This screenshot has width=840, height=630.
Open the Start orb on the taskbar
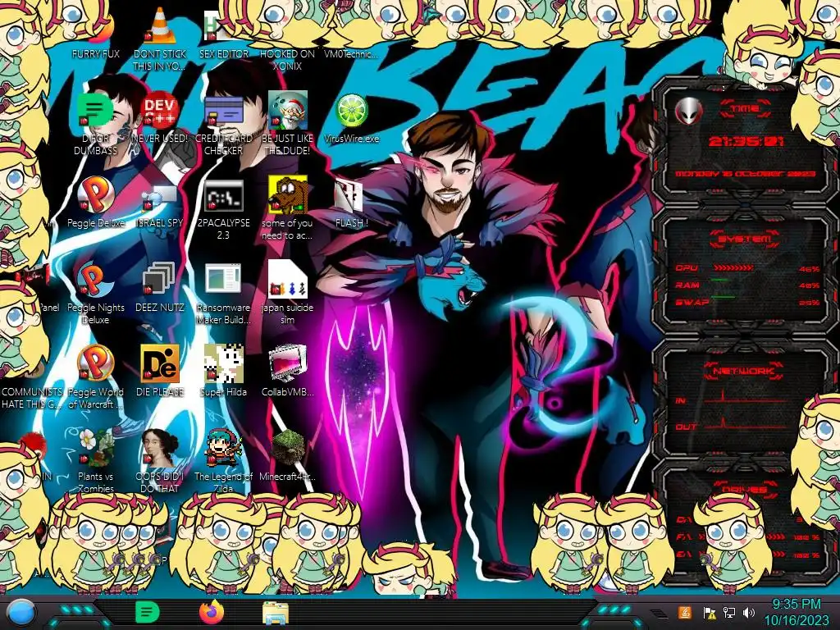(21, 612)
